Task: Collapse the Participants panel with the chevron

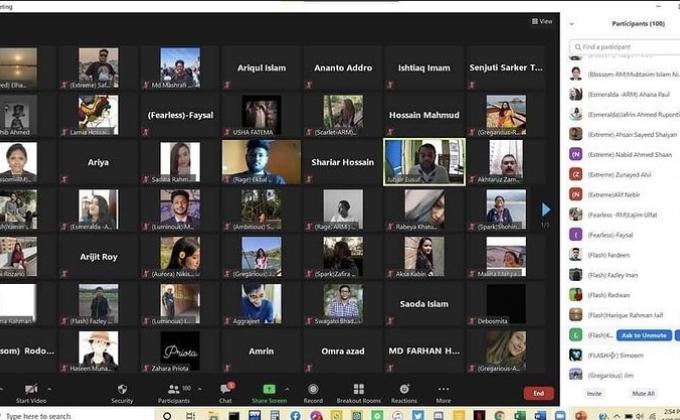Action: coord(574,24)
